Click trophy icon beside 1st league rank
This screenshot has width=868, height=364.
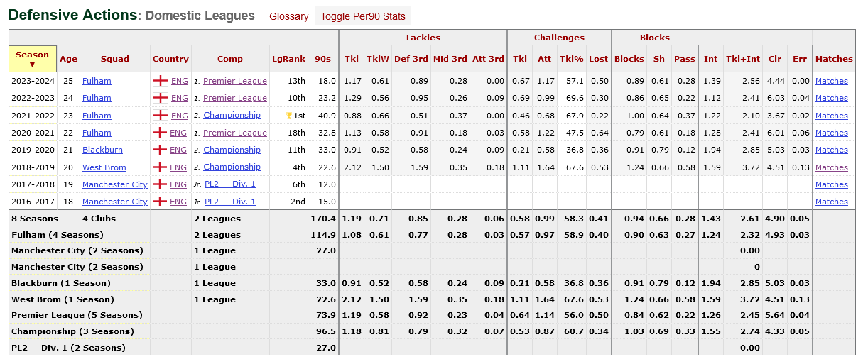288,116
